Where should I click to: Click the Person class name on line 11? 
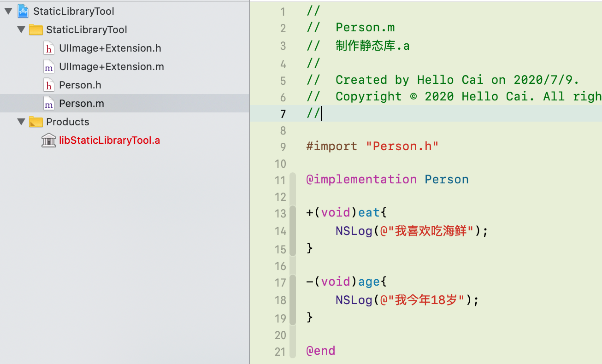tap(447, 179)
